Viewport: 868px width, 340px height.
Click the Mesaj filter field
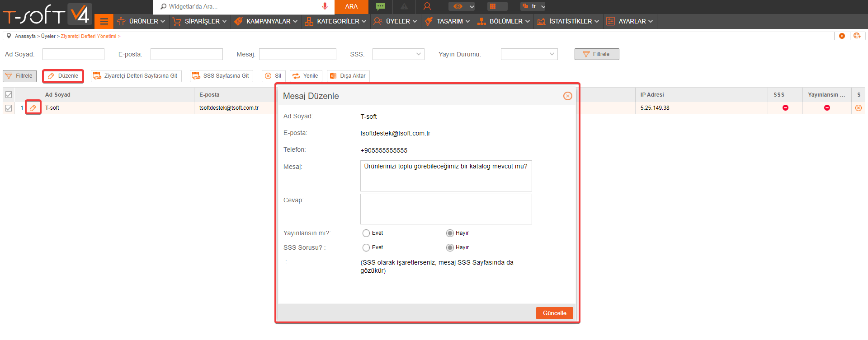[x=297, y=54]
